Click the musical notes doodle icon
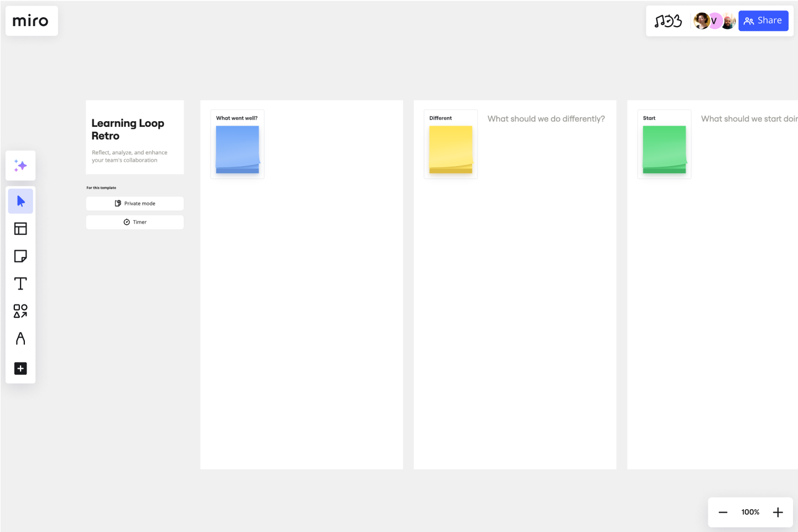 pos(669,20)
